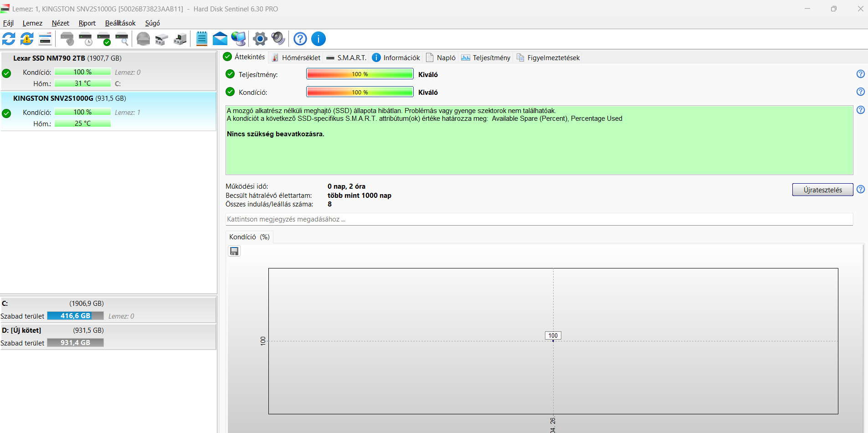The image size is (868, 433).
Task: Click the refresh icon with warning triangle
Action: tap(27, 39)
